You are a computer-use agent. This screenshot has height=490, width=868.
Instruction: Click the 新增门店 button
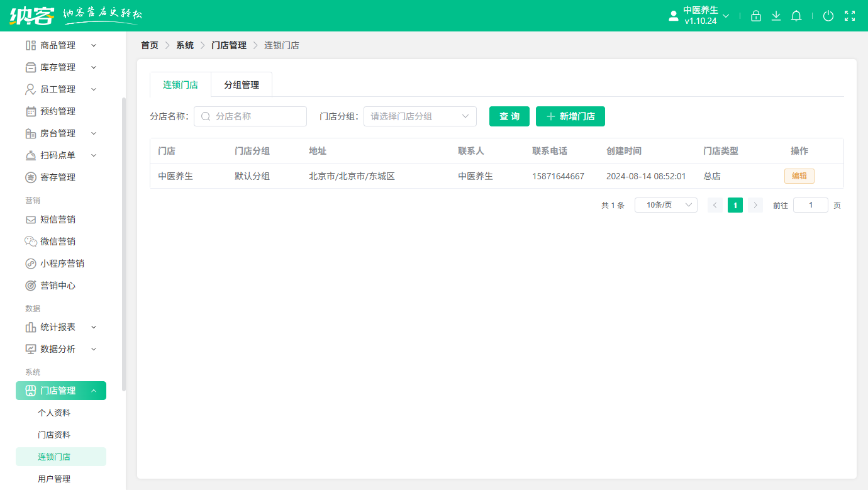pyautogui.click(x=570, y=116)
